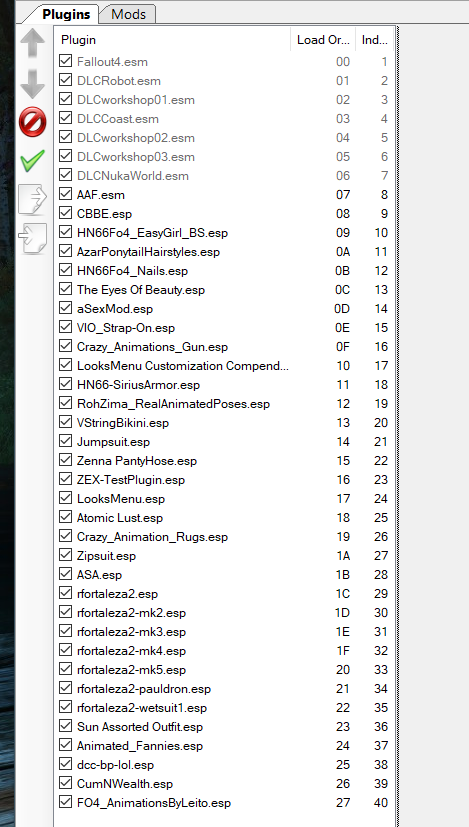The image size is (469, 827).
Task: Click the green checkmark enable-all icon
Action: (33, 161)
